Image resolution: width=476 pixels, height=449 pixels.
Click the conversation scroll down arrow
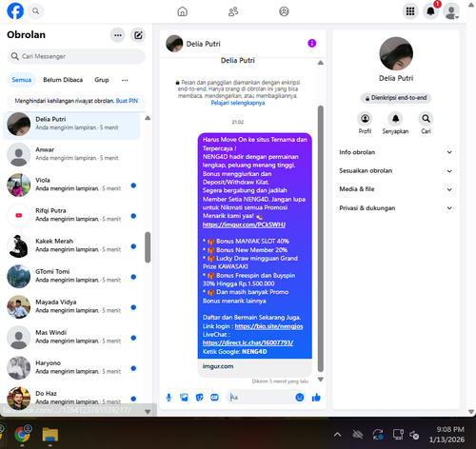(x=321, y=380)
